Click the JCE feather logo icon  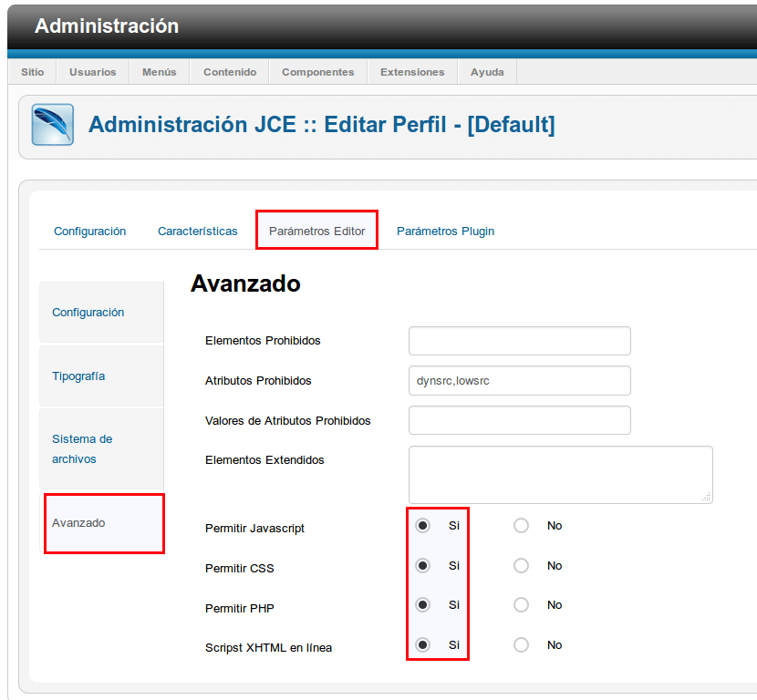coord(53,125)
